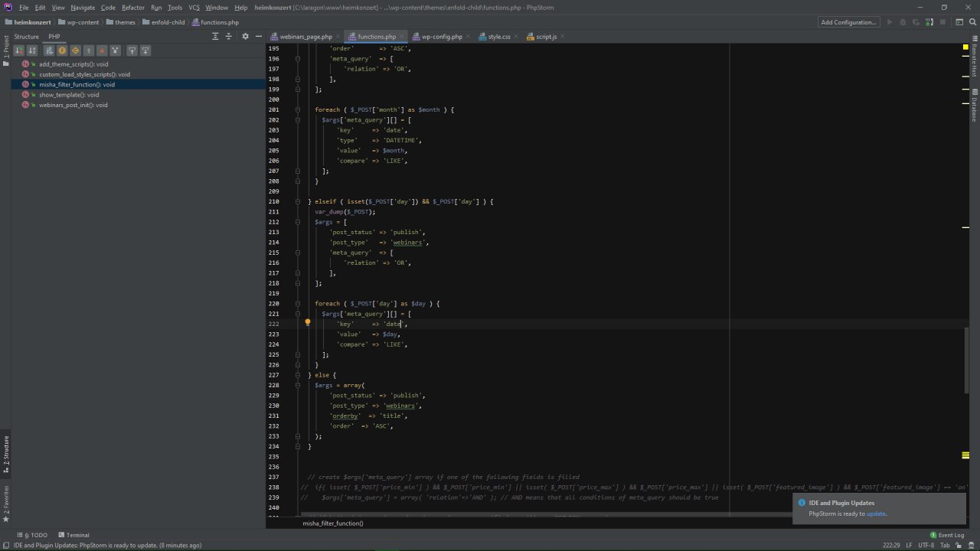The height and width of the screenshot is (551, 980).
Task: Switch to the webinars_page.php tab
Action: [x=305, y=37]
